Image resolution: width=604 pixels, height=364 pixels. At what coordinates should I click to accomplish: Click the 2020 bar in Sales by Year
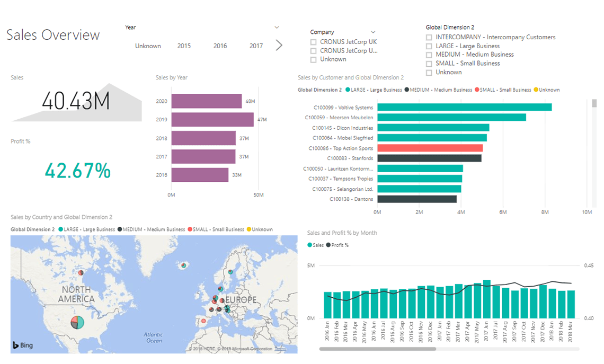207,101
